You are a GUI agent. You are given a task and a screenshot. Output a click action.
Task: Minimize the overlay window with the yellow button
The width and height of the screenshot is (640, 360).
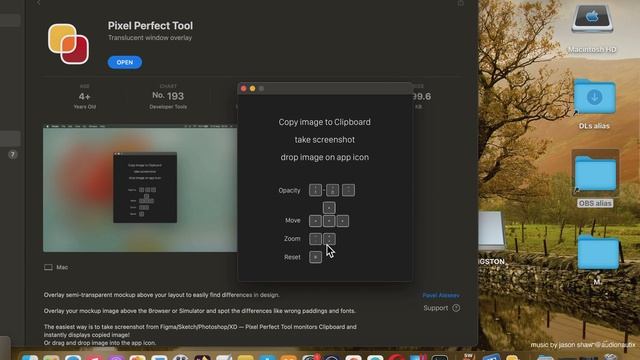[253, 89]
